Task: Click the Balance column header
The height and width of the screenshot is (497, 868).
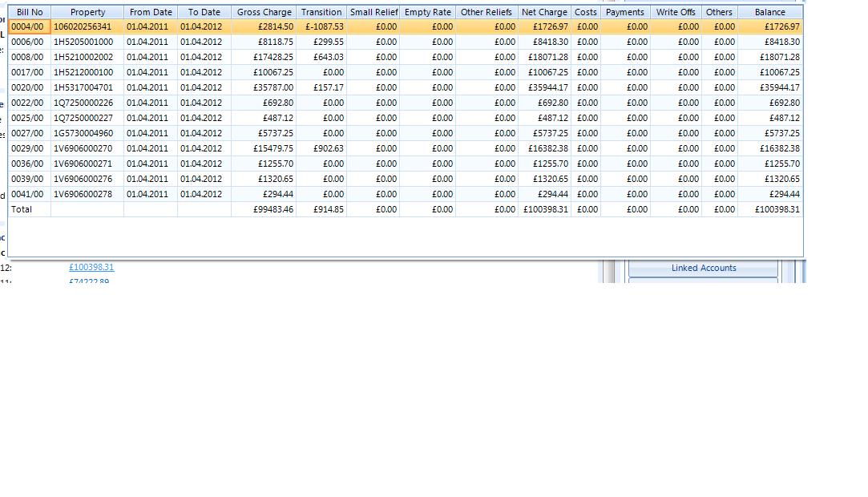Action: point(770,12)
